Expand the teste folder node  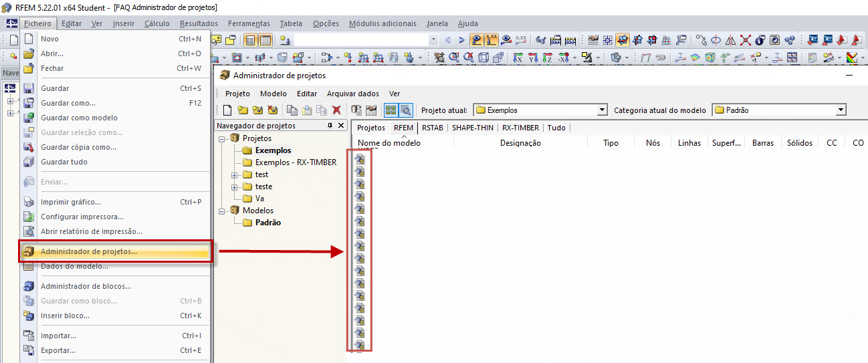(x=234, y=187)
